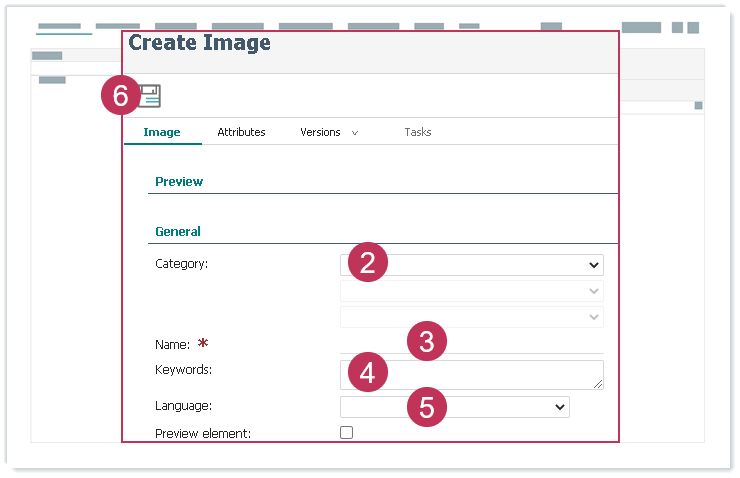Screen dimensions: 740x478
Task: Click the numbered callout marker 6
Action: click(120, 96)
